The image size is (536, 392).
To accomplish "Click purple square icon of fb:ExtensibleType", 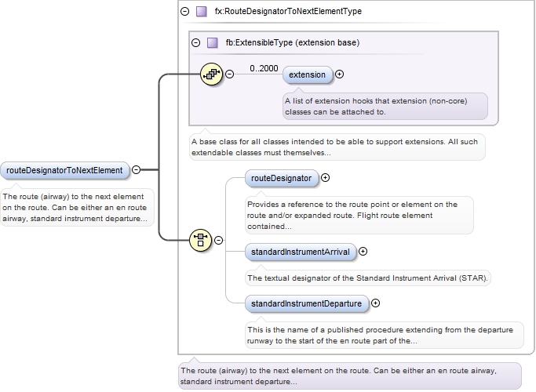I will tap(213, 42).
